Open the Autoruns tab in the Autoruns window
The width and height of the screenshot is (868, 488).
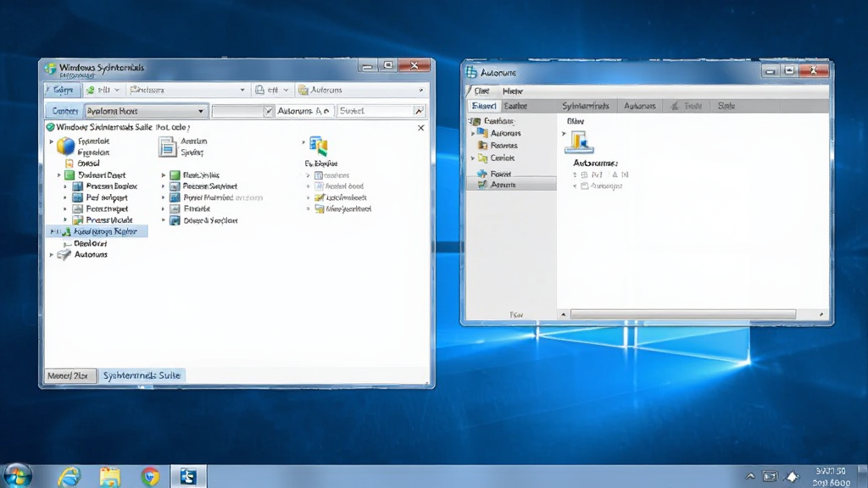point(640,106)
